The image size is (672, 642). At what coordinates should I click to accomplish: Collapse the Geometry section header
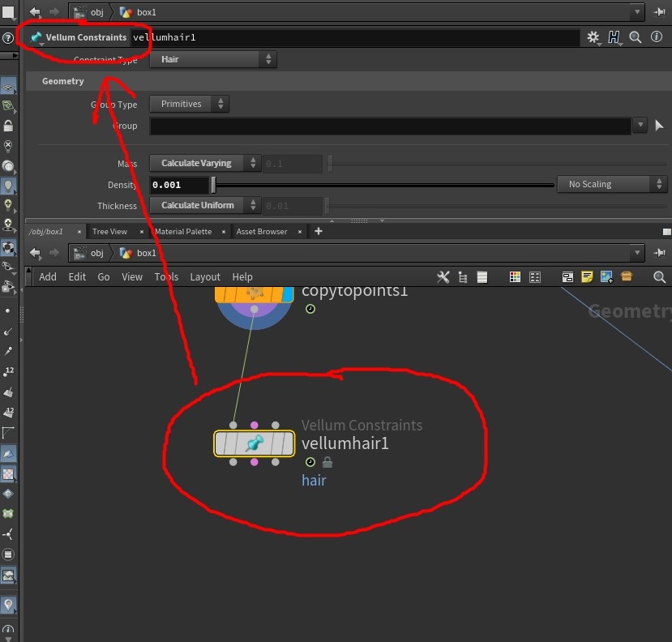point(348,81)
